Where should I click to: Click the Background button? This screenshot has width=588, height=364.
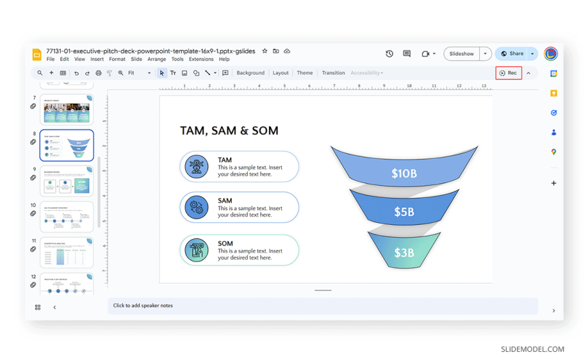click(251, 73)
